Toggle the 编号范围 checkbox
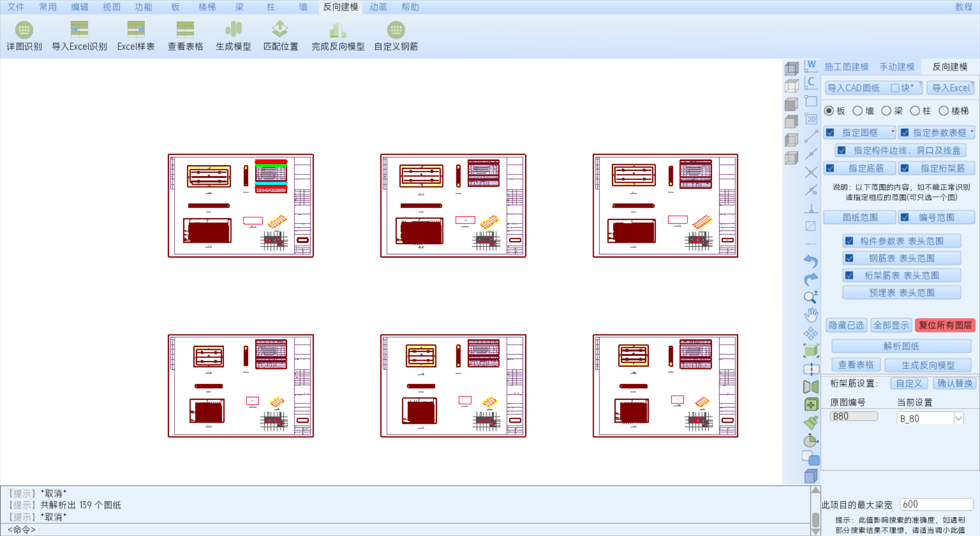 click(x=905, y=217)
